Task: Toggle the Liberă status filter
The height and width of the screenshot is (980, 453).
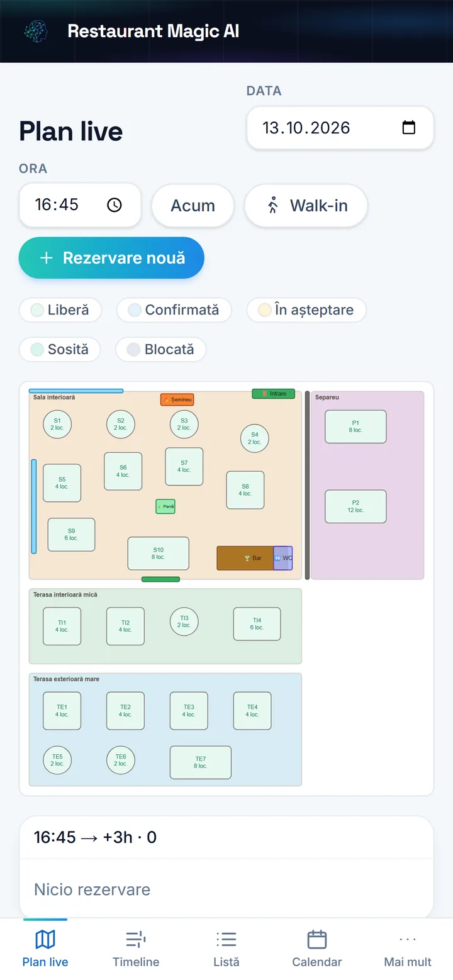Action: [60, 310]
